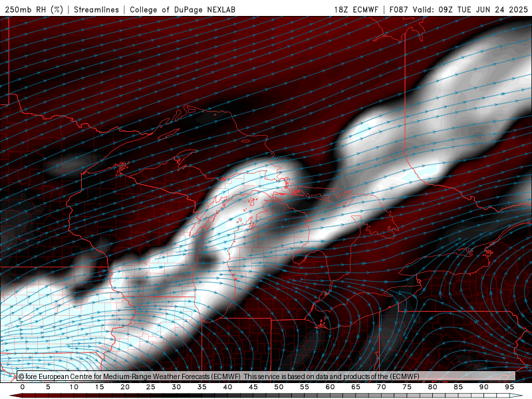532x399 pixels.
Task: Click the '95' color scale label
Action: click(509, 387)
